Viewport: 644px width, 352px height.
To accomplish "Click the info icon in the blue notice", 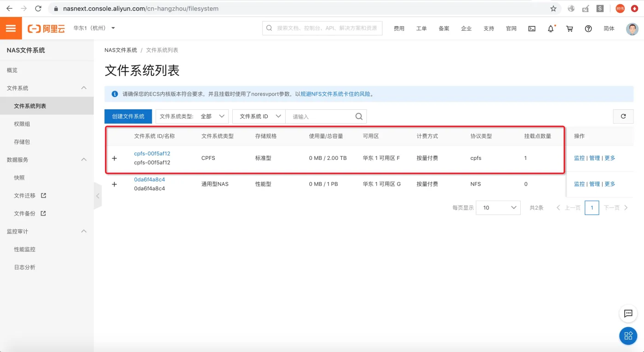I will pos(115,94).
